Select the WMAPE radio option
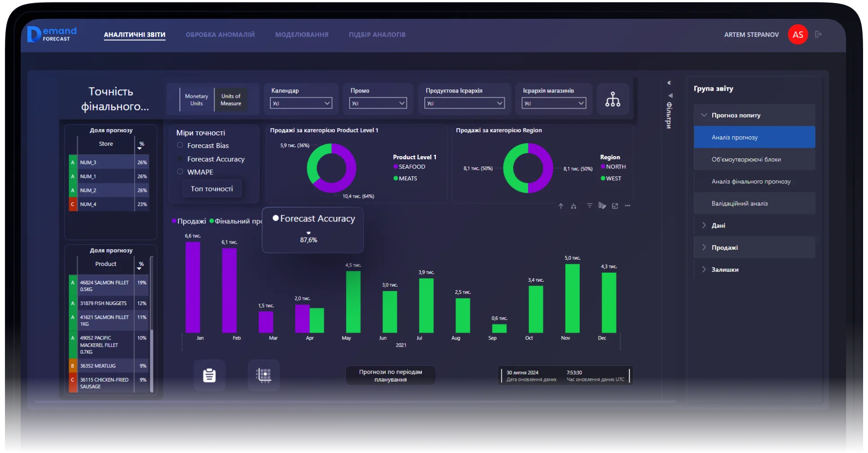Viewport: 868px width, 453px height. 180,172
